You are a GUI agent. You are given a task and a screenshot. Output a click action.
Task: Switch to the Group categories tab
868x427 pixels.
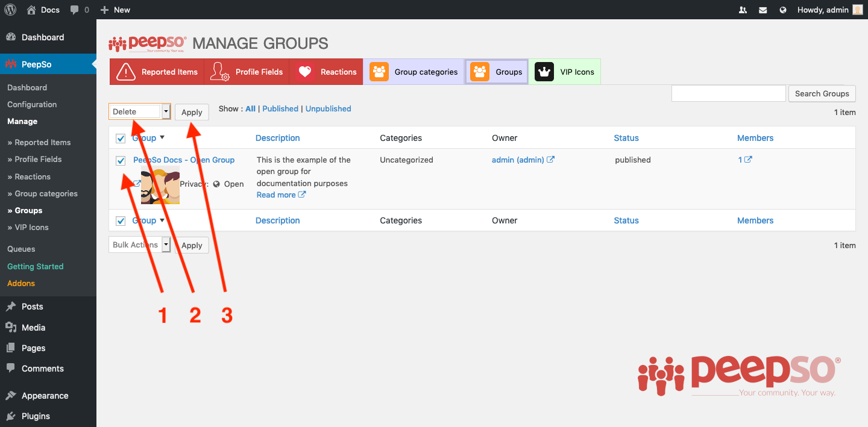tap(414, 72)
